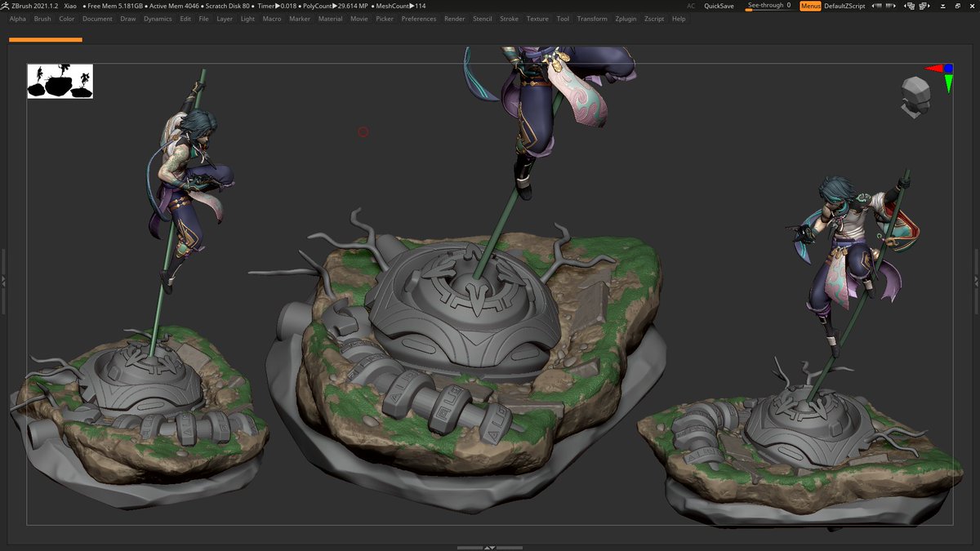
Task: Open the Alpha menu
Action: pos(18,19)
